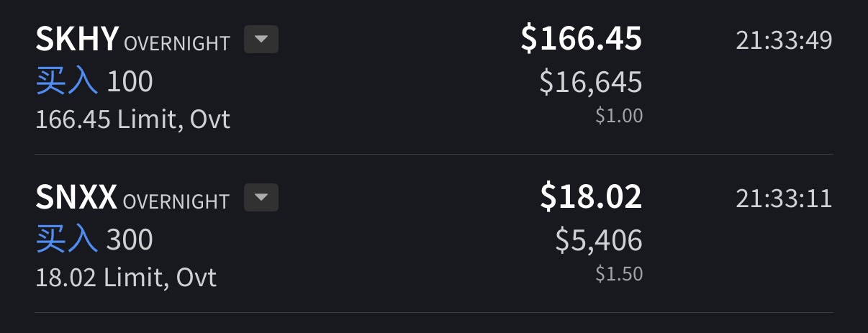The height and width of the screenshot is (333, 868).
Task: Click the blue 买入 text in SKHY row
Action: click(x=66, y=83)
